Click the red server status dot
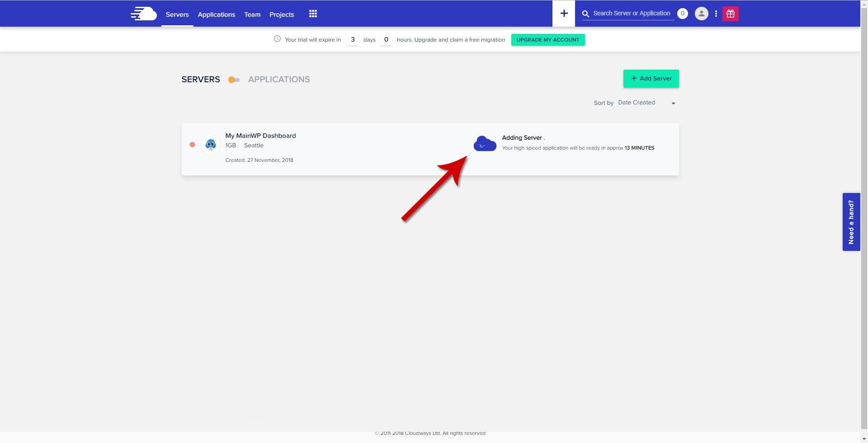868x443 pixels. (192, 144)
